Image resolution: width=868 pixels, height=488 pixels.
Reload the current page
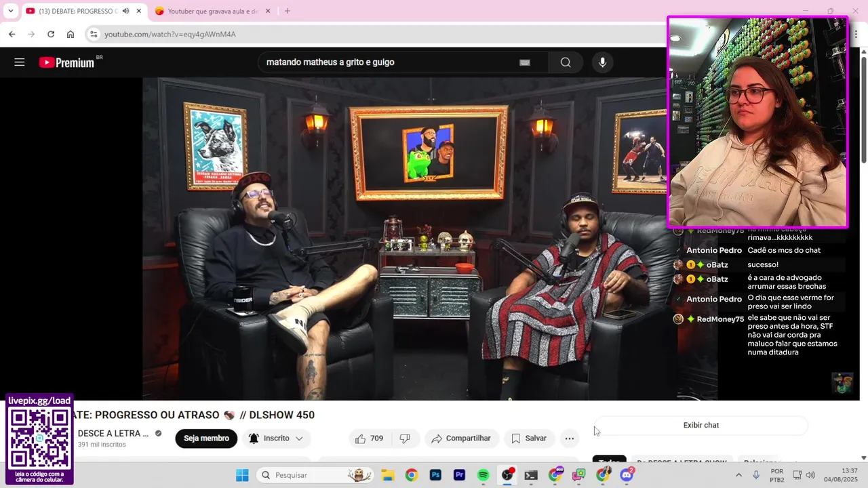[51, 34]
